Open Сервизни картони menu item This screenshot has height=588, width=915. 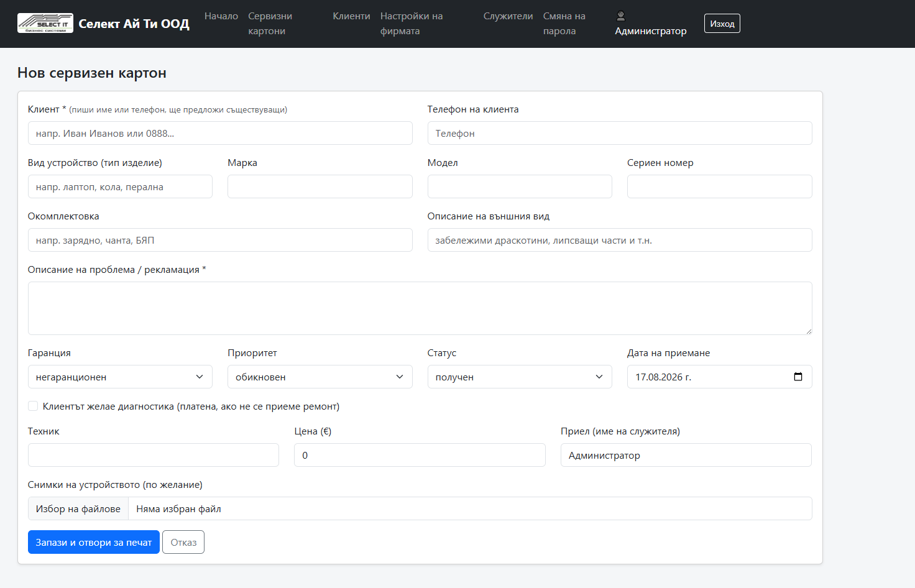[x=270, y=24]
